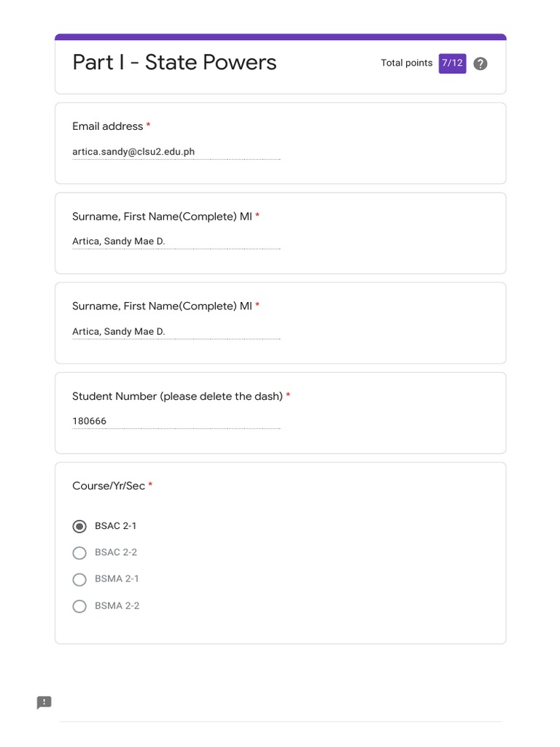Screen dimensions: 560x747
Task: Click the first Surname, First Name field
Action: click(x=176, y=241)
